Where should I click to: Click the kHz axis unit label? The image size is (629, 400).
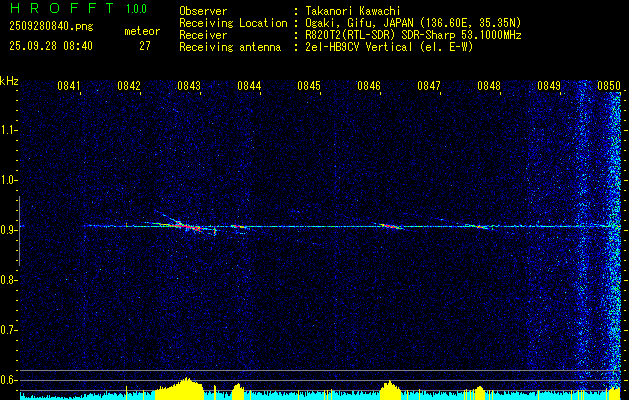(x=9, y=81)
